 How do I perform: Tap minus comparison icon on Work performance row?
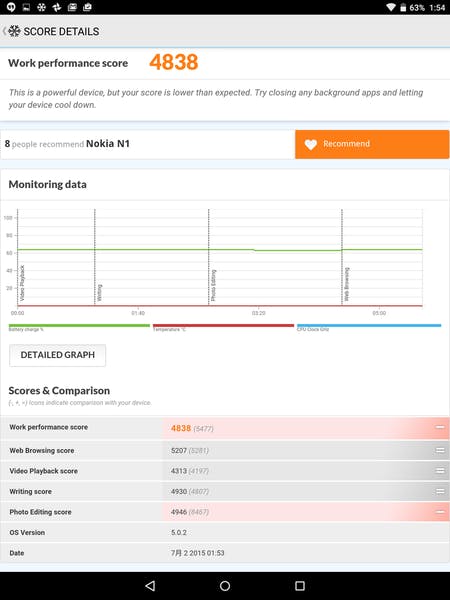(x=440, y=427)
